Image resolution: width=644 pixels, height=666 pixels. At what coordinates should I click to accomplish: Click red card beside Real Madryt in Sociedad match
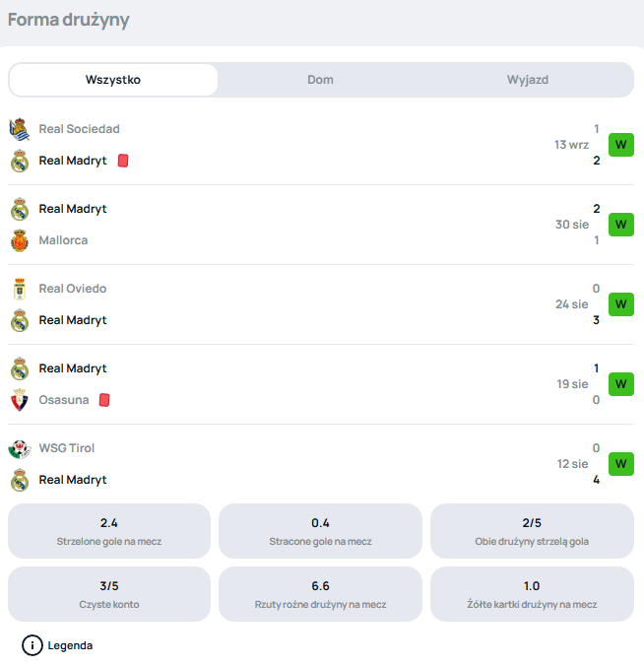click(x=123, y=161)
